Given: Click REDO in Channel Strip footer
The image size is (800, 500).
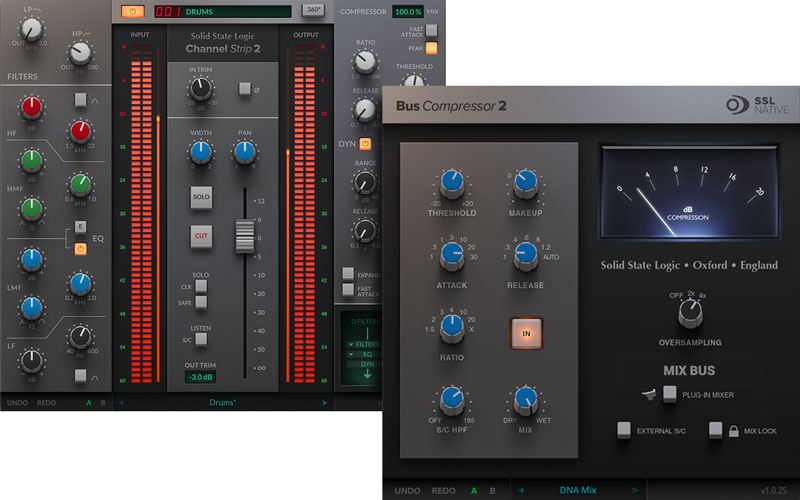Looking at the screenshot, I should pos(46,403).
